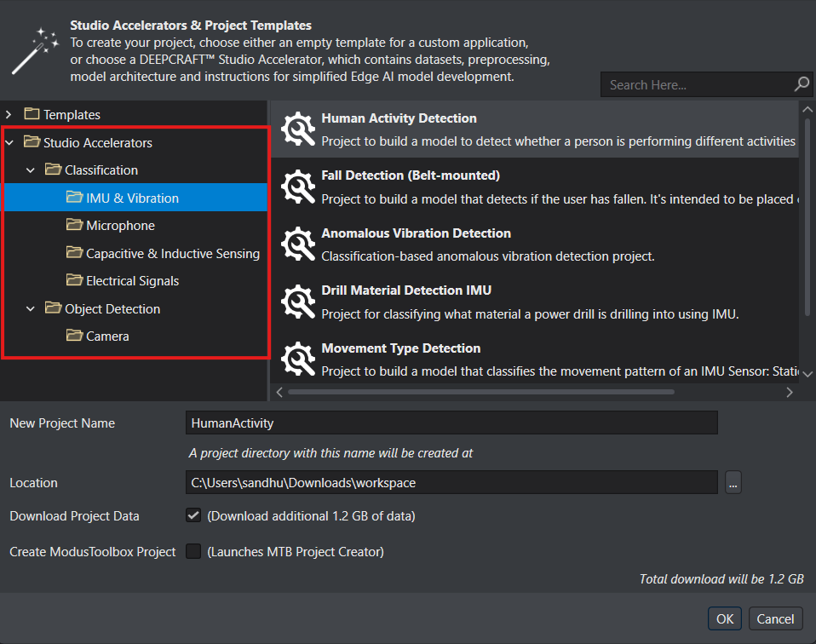This screenshot has width=816, height=644.
Task: Click the Human Activity Detection project icon
Action: (x=298, y=129)
